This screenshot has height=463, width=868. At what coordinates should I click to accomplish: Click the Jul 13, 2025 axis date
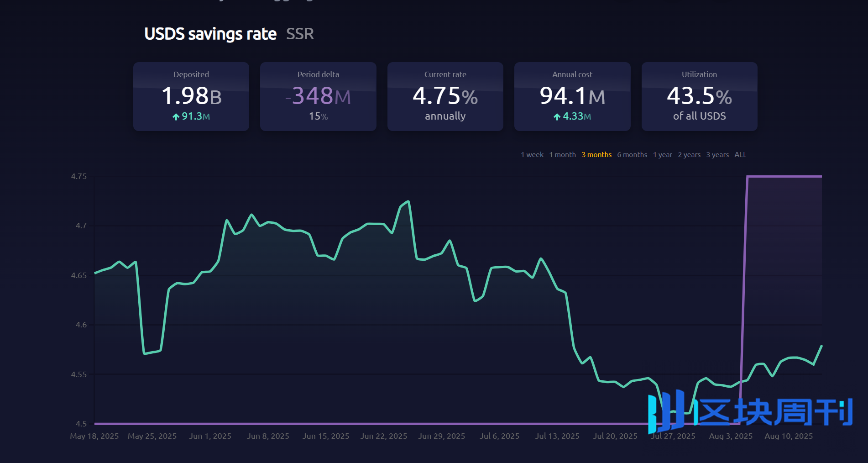tap(557, 436)
